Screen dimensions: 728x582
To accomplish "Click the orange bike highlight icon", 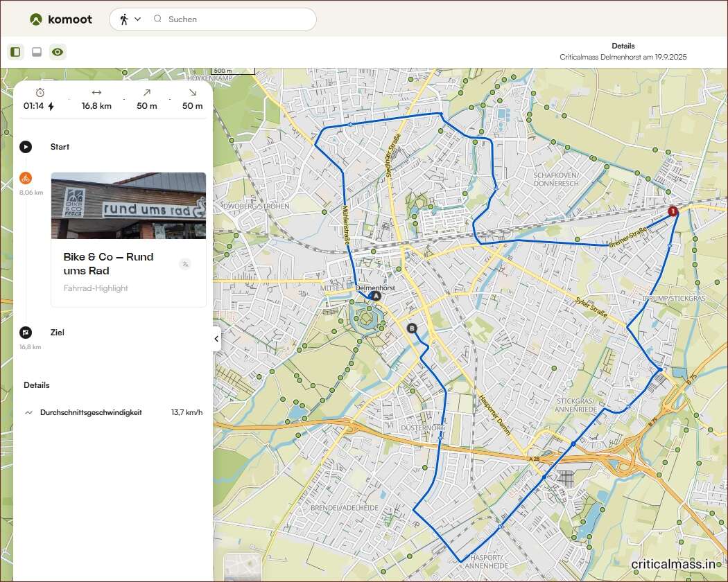I will 26,178.
